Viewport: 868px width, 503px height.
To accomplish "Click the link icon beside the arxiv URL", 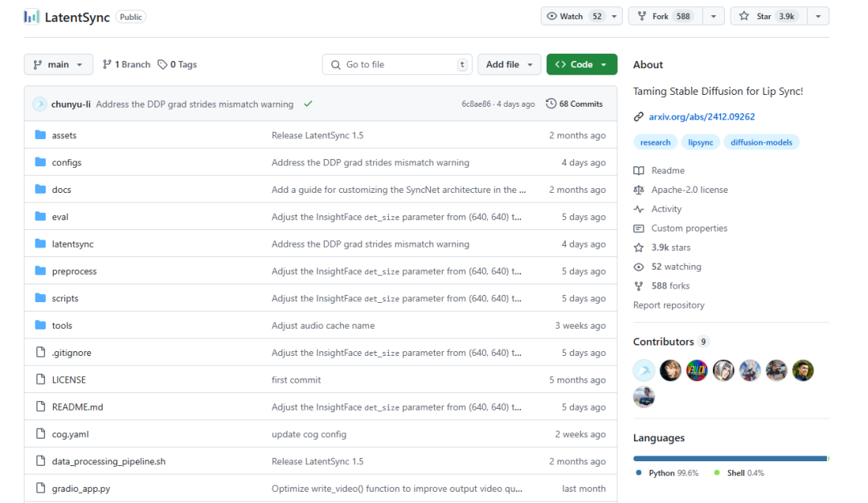I will click(x=639, y=117).
